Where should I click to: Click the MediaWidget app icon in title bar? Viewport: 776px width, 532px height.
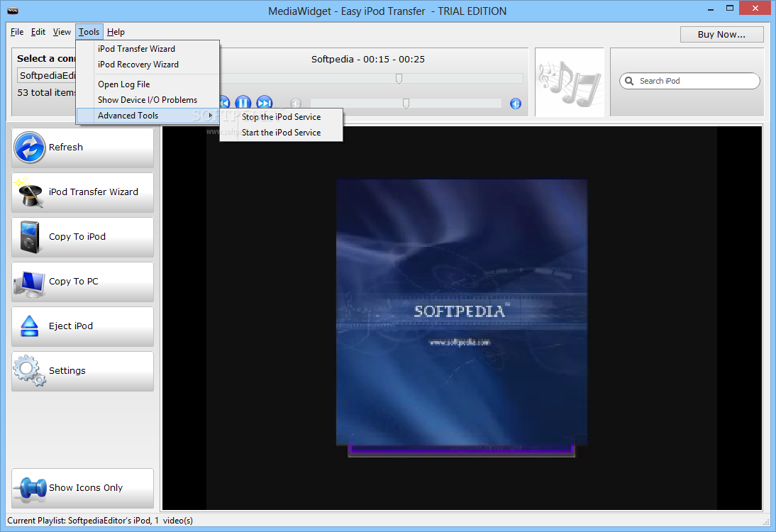click(x=12, y=11)
